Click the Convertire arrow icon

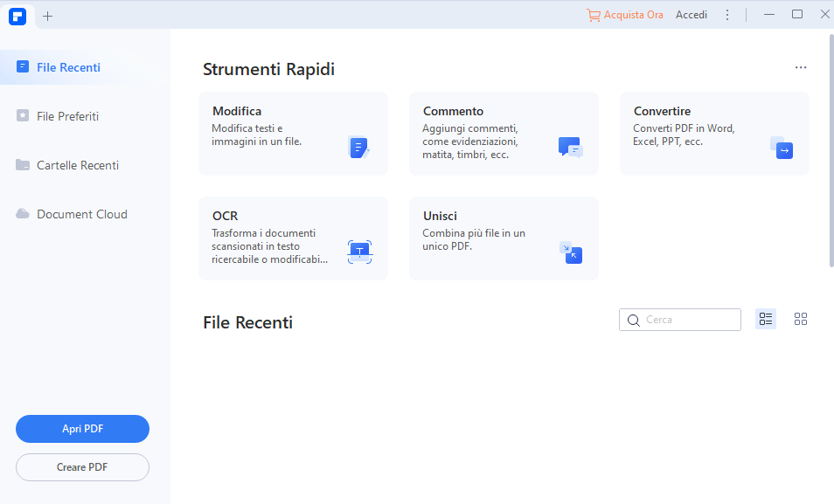(x=782, y=148)
